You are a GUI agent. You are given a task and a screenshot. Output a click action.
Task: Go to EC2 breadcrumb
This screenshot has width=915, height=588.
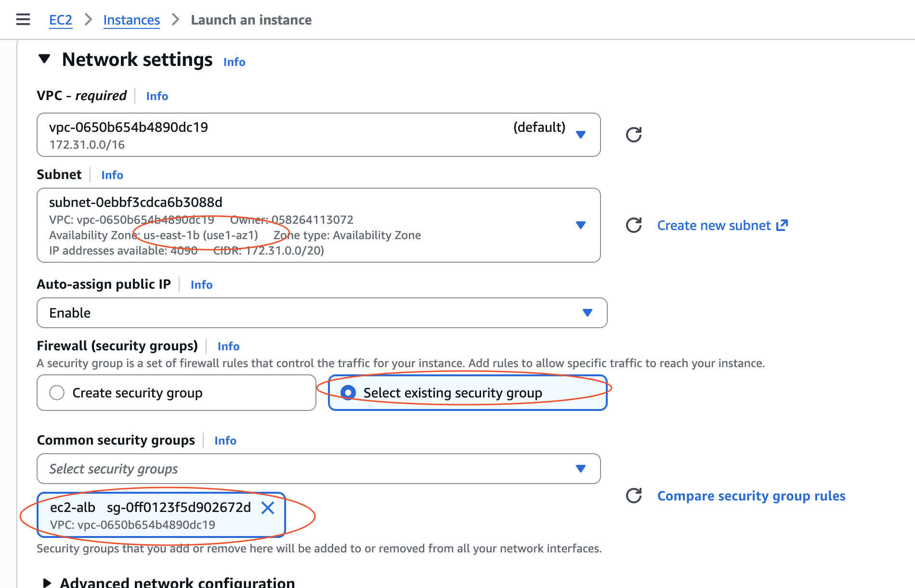[61, 20]
